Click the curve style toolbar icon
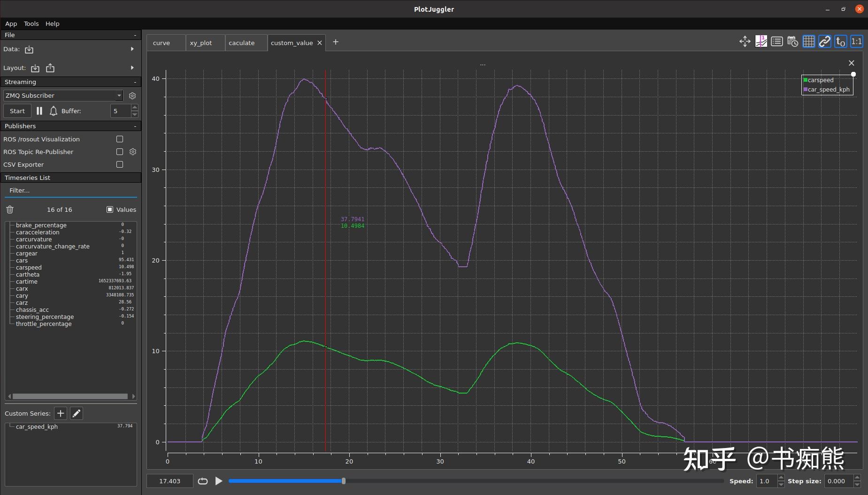Viewport: 868px width, 495px height. tap(761, 42)
